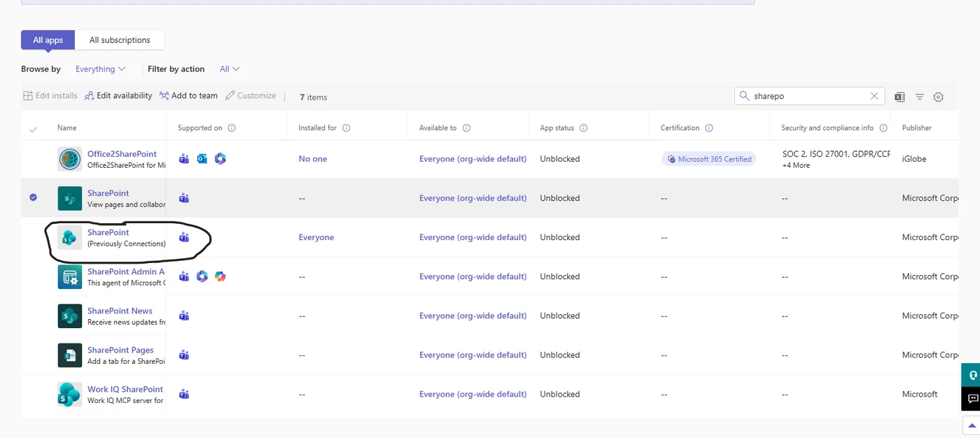The height and width of the screenshot is (438, 980).
Task: Click 'Unblocked' status for Work IQ SharePoint
Action: click(560, 394)
